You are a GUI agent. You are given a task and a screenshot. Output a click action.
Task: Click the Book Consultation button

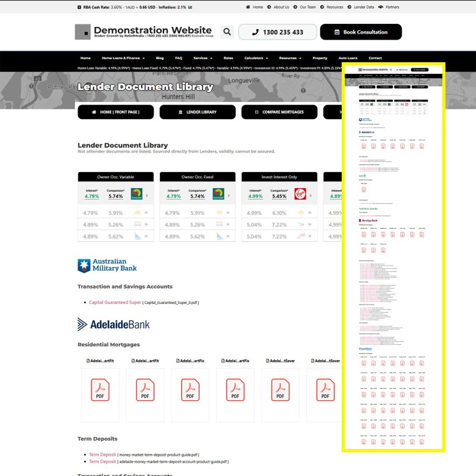[361, 32]
